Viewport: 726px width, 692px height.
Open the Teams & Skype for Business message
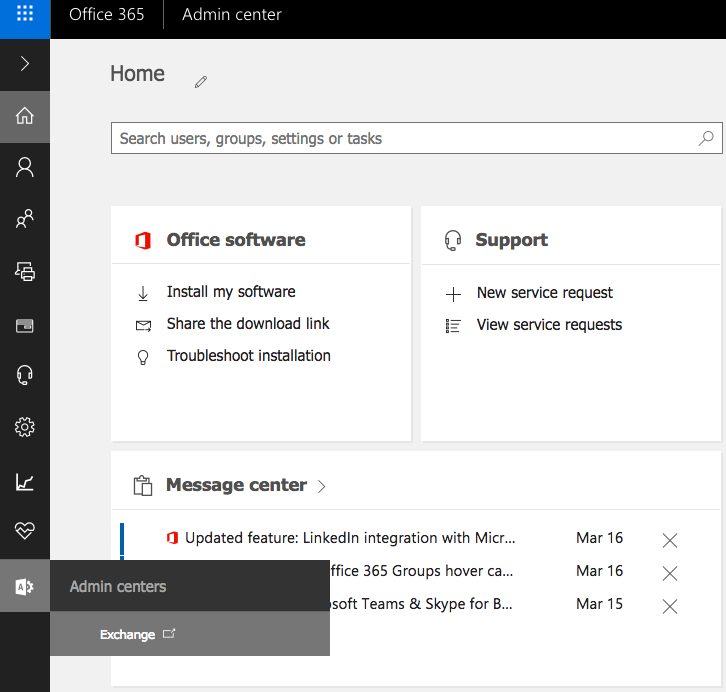(421, 604)
